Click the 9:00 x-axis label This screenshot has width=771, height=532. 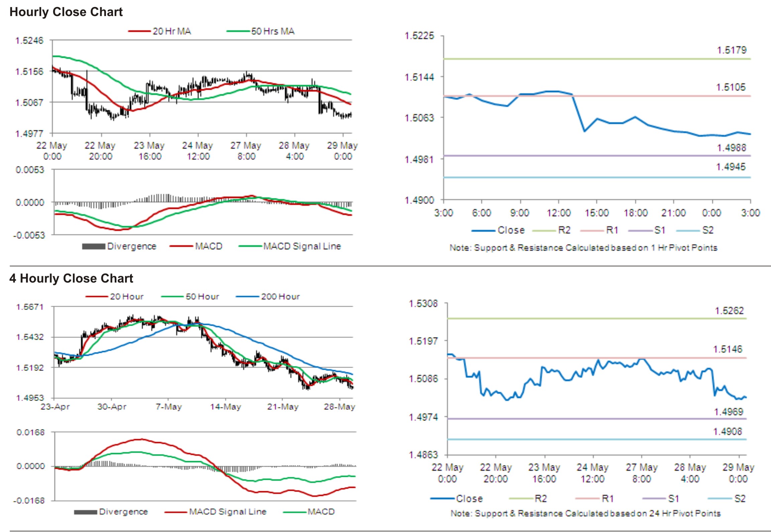[x=520, y=213]
